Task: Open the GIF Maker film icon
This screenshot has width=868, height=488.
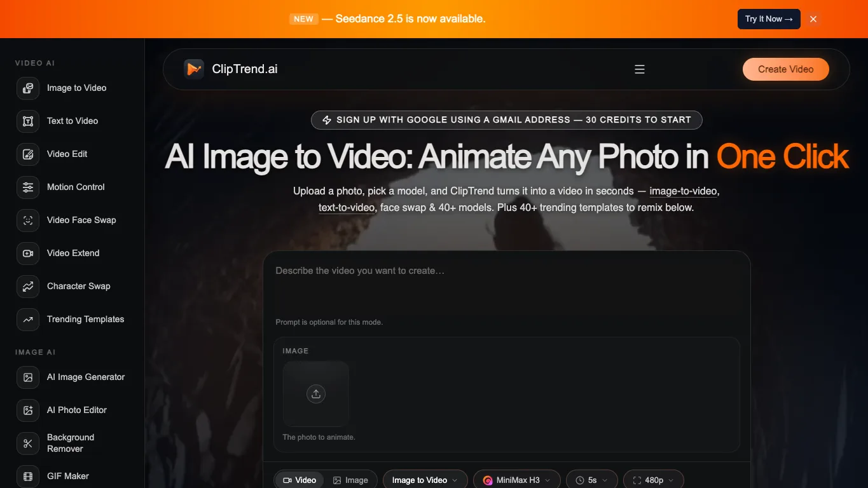Action: (28, 477)
